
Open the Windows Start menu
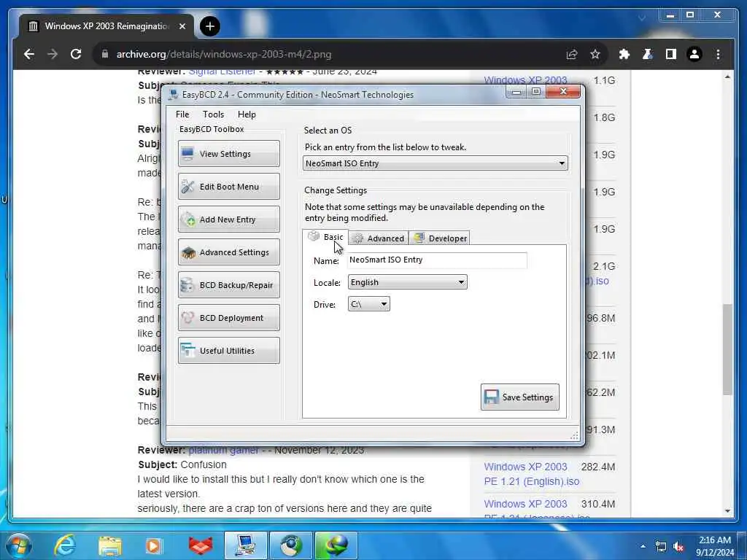click(x=19, y=545)
